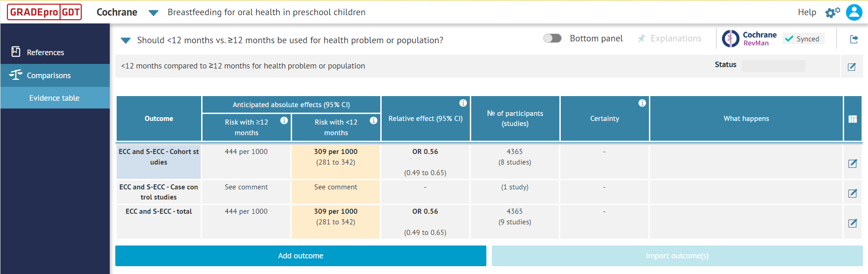868x274 pixels.
Task: Click the Add outcome button
Action: coord(300,256)
